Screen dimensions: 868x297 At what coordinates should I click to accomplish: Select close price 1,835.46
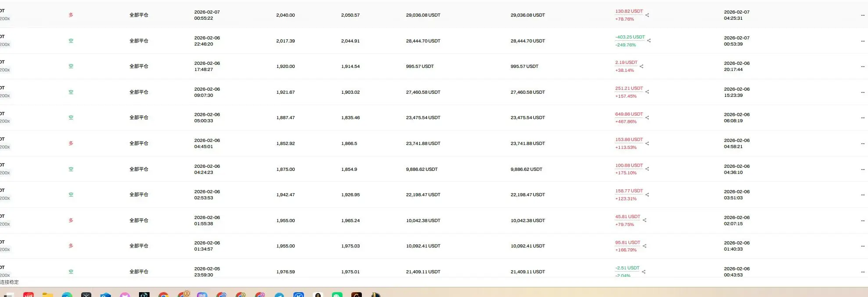(x=350, y=118)
